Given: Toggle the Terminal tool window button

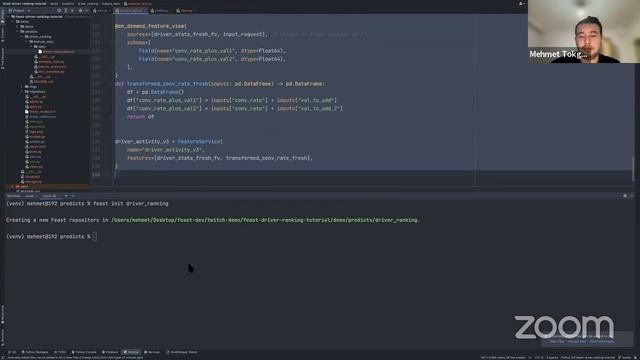Looking at the screenshot, I should (x=131, y=352).
